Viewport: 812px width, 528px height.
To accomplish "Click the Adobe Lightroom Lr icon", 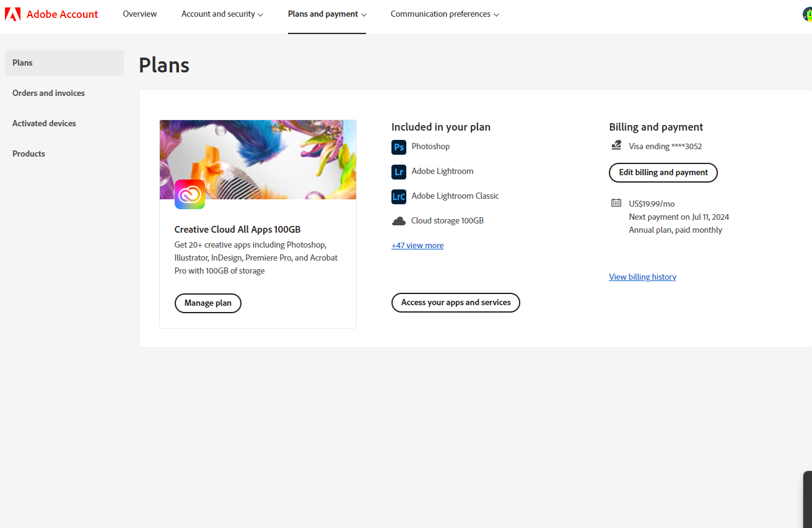I will pos(399,171).
